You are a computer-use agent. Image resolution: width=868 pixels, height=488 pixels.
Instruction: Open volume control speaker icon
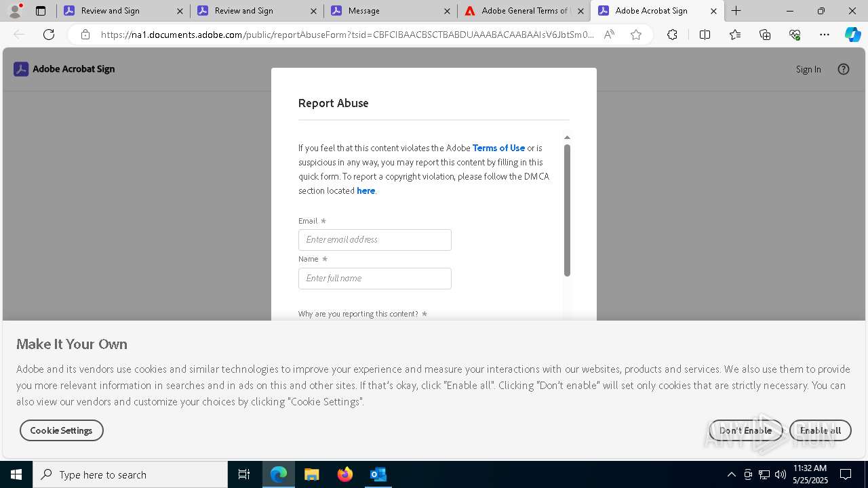[780, 474]
